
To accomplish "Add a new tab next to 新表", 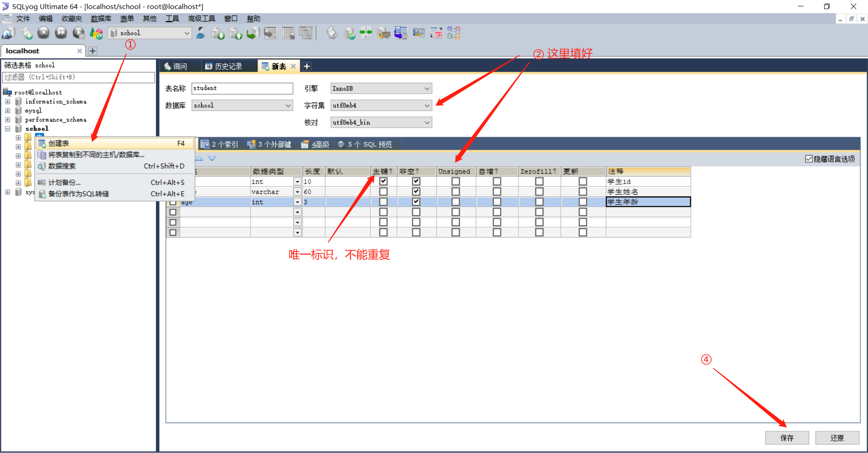I will click(x=307, y=67).
